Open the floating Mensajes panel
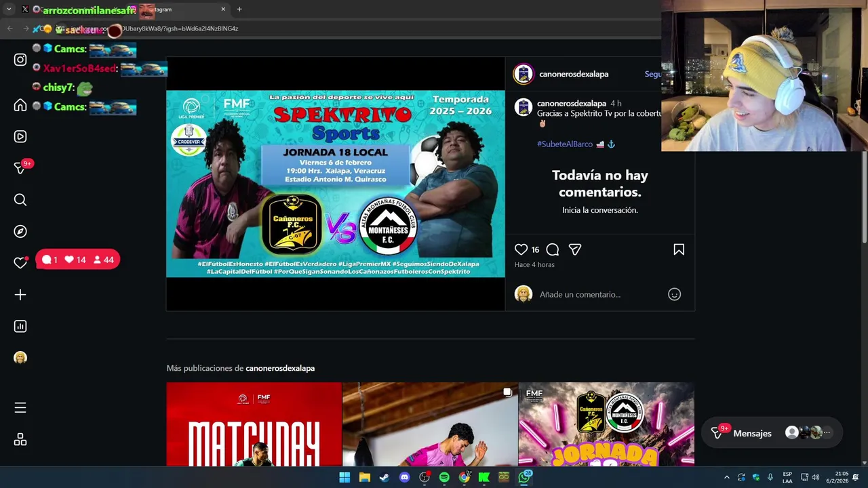Viewport: 868px width, 488px height. click(770, 432)
